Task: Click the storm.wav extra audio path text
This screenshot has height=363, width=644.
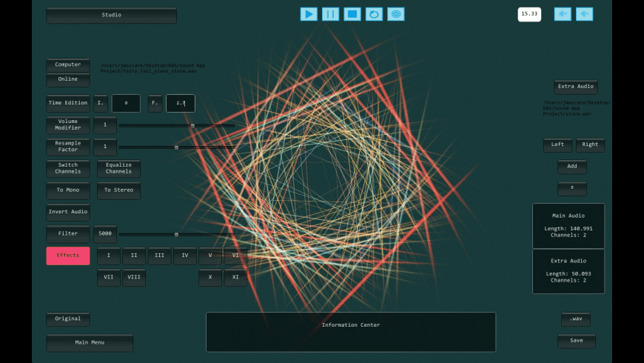Action: [577, 108]
